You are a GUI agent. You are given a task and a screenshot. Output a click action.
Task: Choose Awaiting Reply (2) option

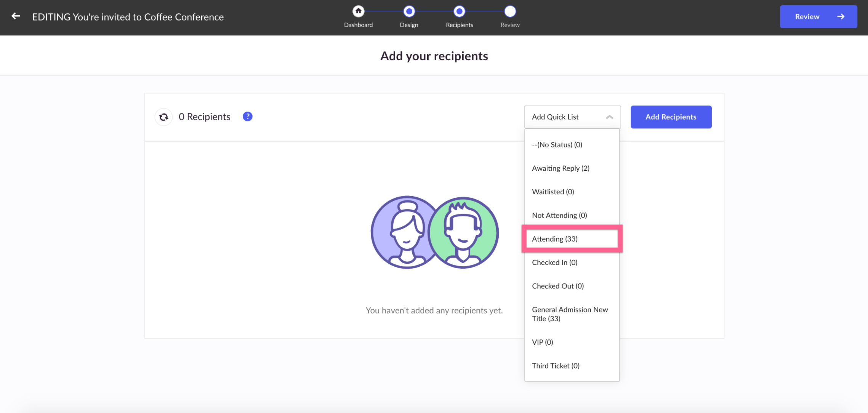[x=572, y=168]
